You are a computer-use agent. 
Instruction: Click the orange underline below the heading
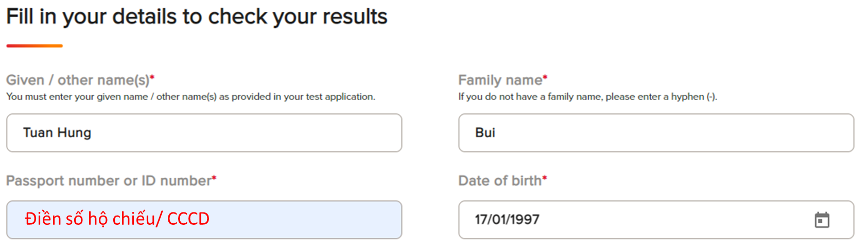[x=34, y=46]
